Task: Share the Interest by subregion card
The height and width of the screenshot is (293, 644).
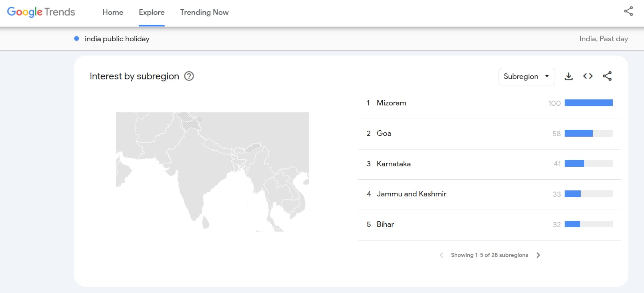Action: 607,76
